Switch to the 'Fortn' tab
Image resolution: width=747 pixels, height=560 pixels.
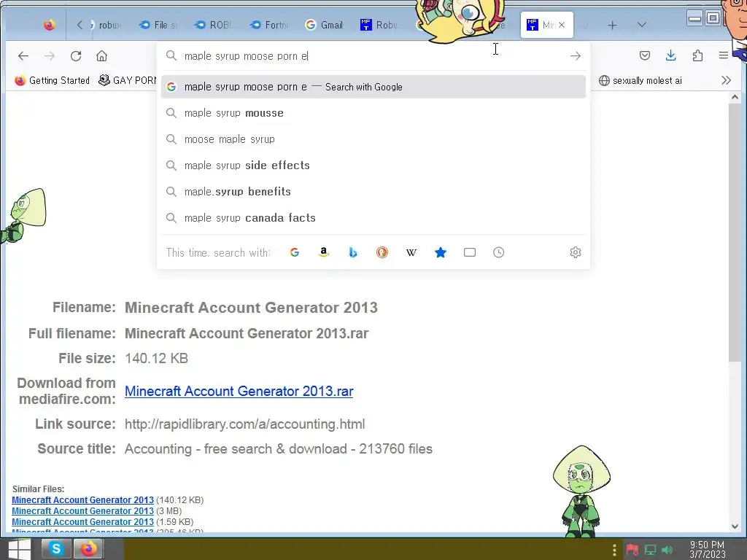click(268, 25)
